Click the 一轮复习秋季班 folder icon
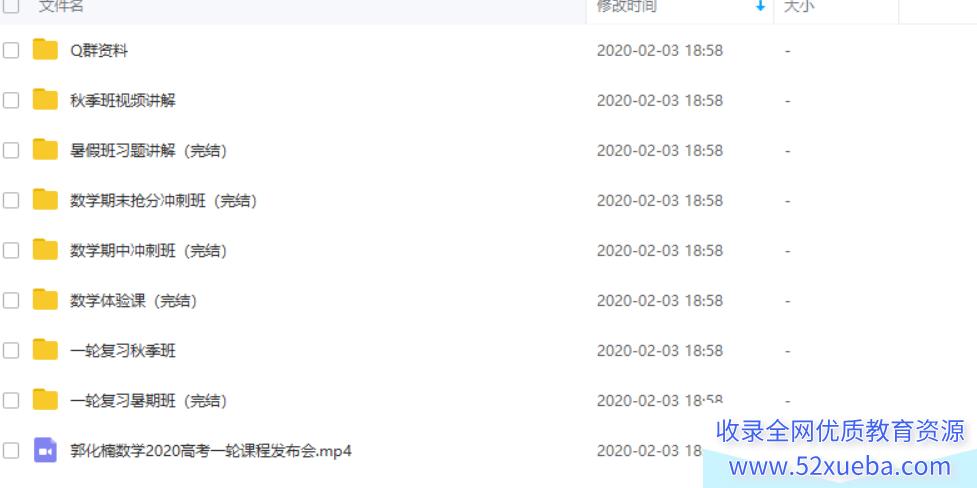 [x=45, y=350]
